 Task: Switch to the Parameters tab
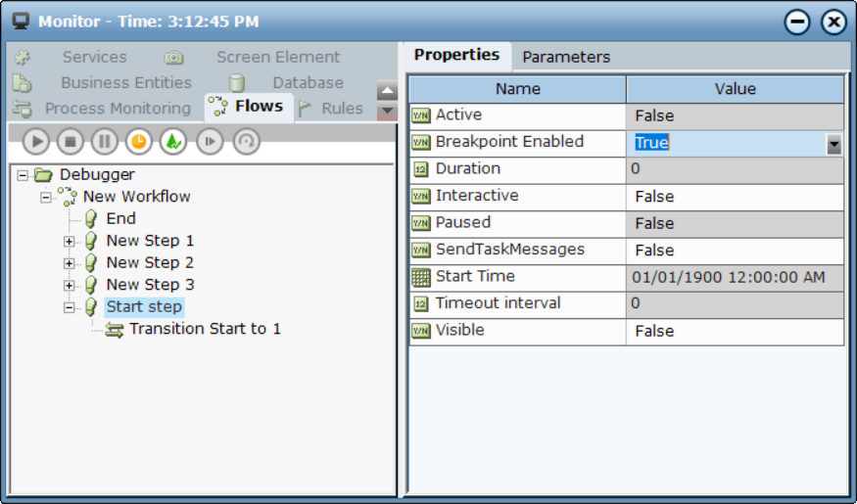tap(566, 57)
